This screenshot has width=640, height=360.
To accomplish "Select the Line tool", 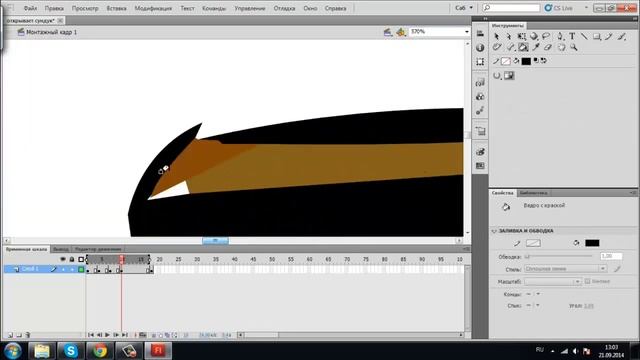I will 584,37.
